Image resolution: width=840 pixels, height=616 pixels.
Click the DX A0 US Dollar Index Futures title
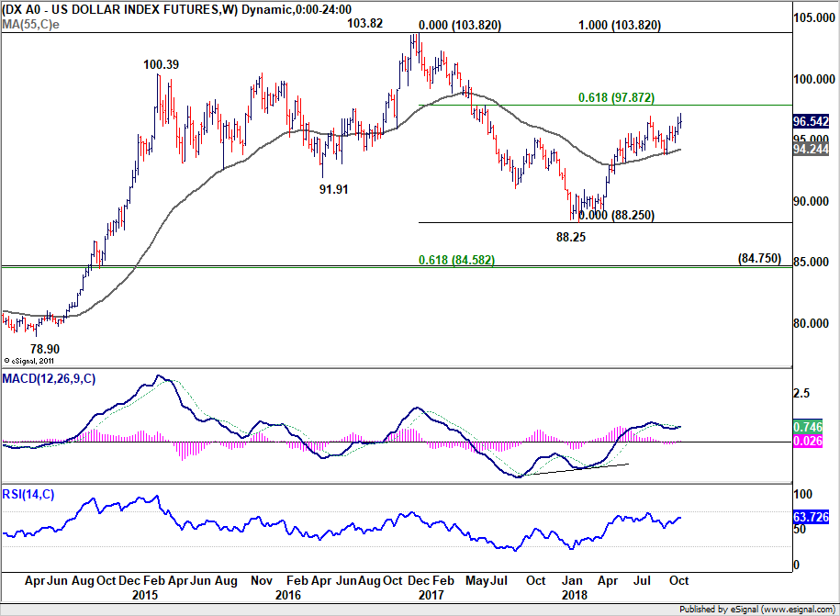point(120,9)
